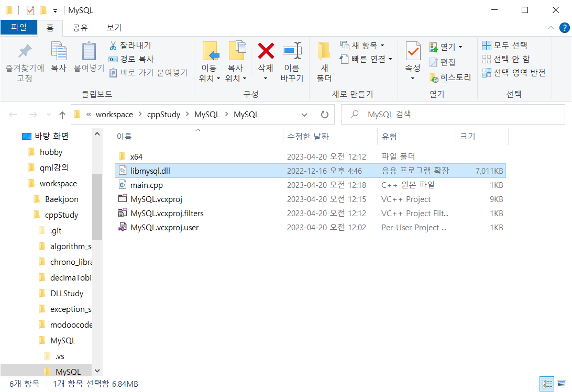The height and width of the screenshot is (392, 572).
Task: Select the libmysql.dll file
Action: coord(310,171)
